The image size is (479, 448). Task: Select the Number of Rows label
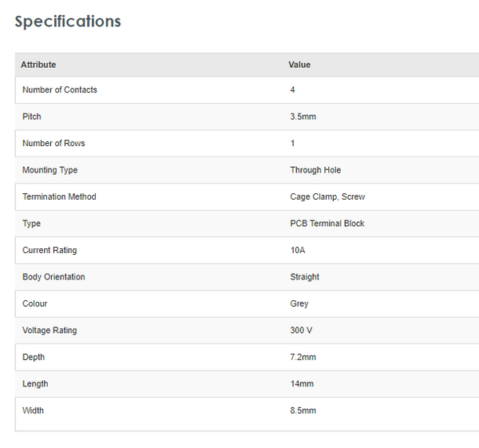53,144
